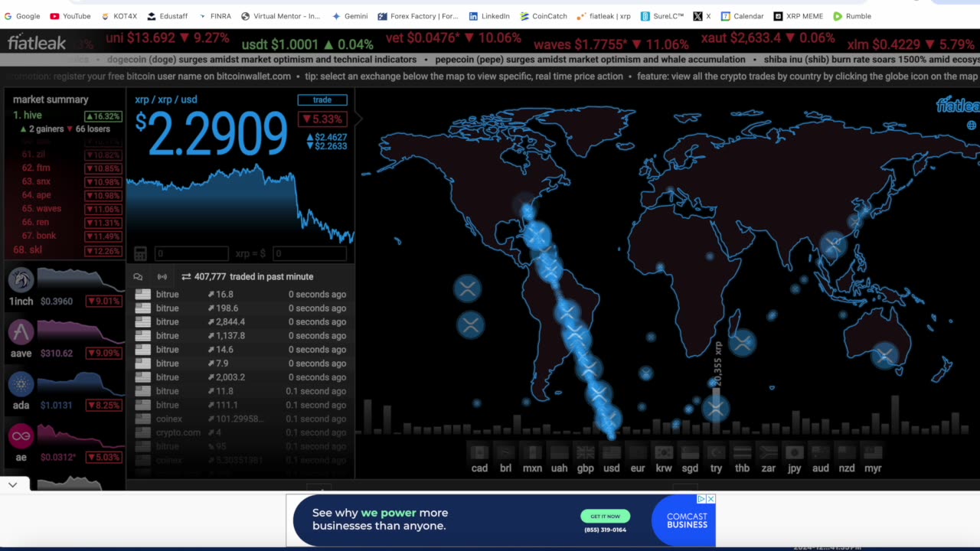Select the try currency flag
980x551 pixels.
(716, 452)
